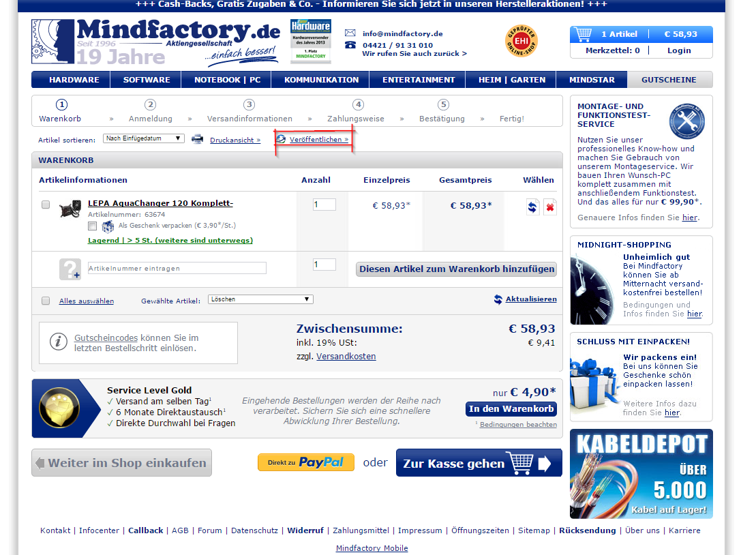
Task: Click quantity field in add-article row
Action: click(324, 265)
